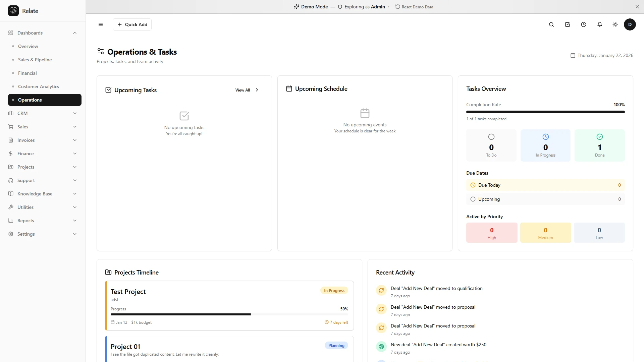
Task: Collapse the Dashboards section chevron
Action: coord(75,33)
